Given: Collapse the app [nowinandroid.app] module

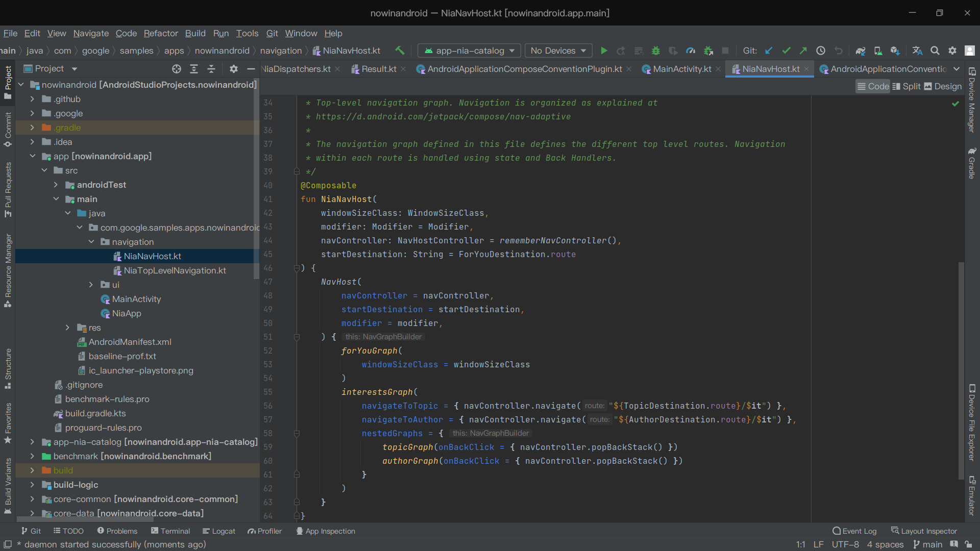Looking at the screenshot, I should tap(32, 156).
